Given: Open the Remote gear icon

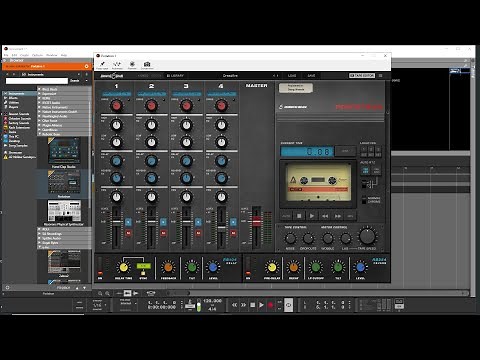Looking at the screenshot, I should [132, 65].
